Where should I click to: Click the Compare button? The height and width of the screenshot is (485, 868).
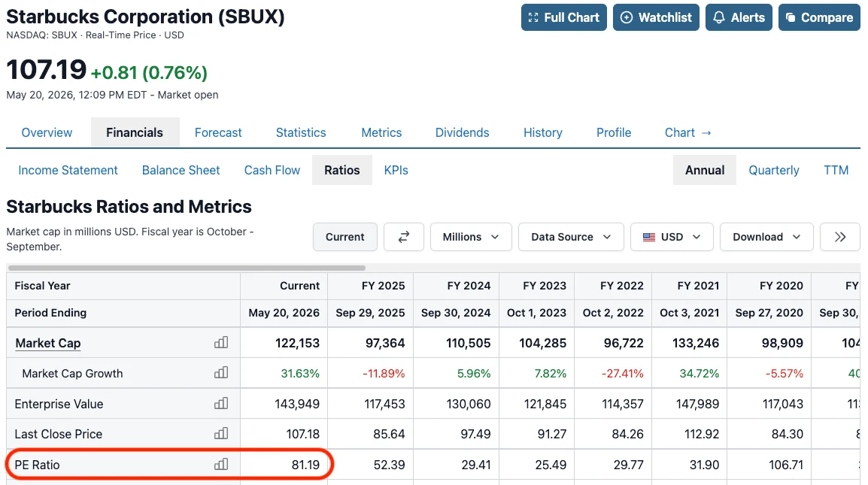[819, 18]
